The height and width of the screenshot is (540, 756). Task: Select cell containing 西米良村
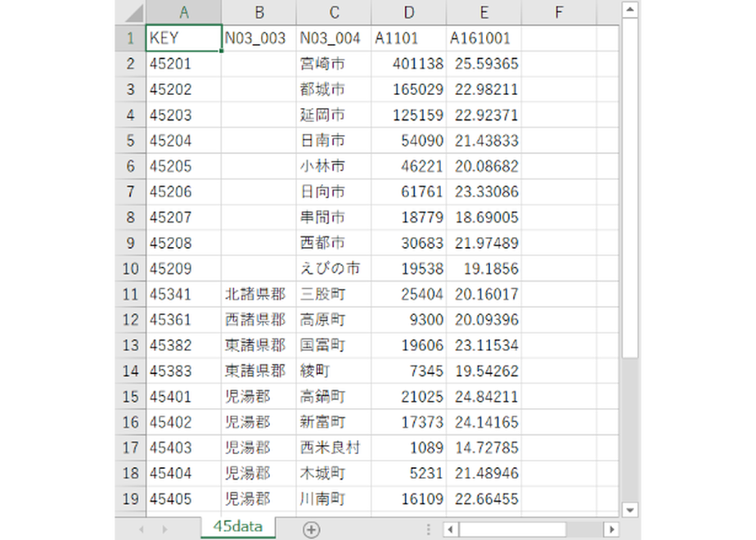(334, 448)
